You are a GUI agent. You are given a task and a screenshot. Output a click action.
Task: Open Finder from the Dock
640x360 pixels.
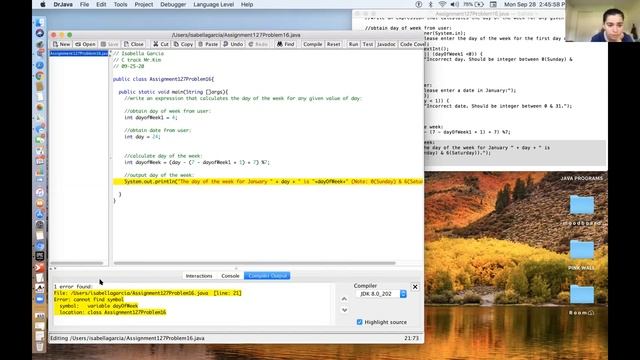(40, 23)
